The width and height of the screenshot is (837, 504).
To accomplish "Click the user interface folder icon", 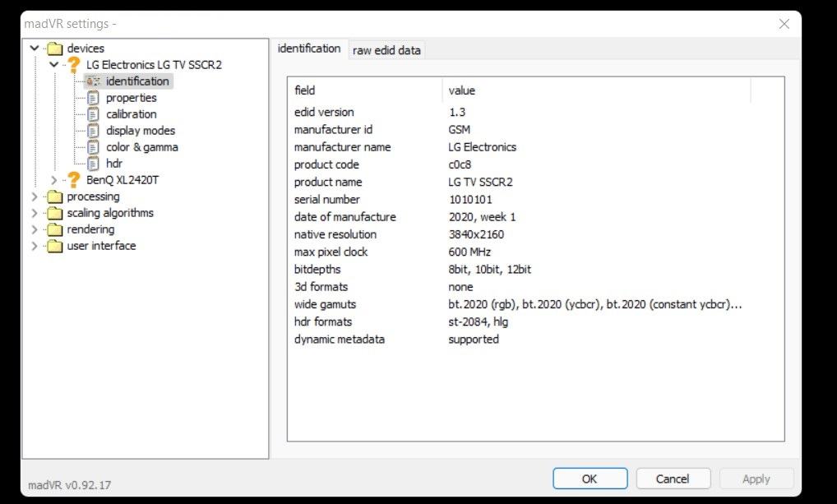I will pos(55,246).
